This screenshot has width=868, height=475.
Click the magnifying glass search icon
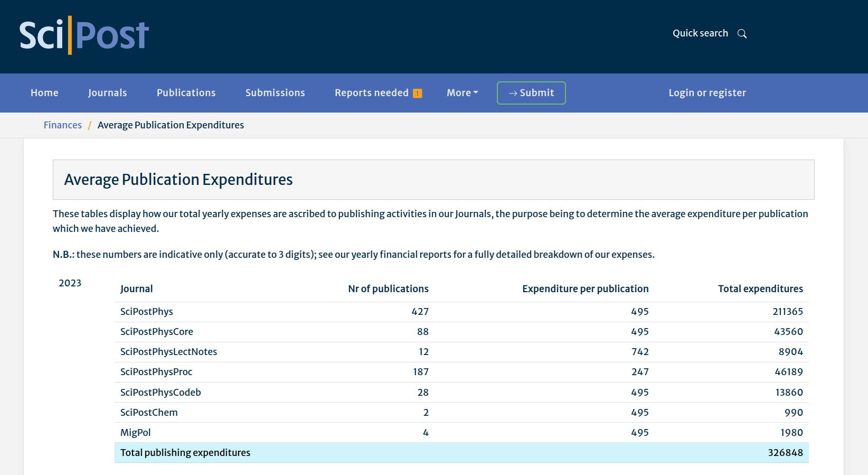742,34
